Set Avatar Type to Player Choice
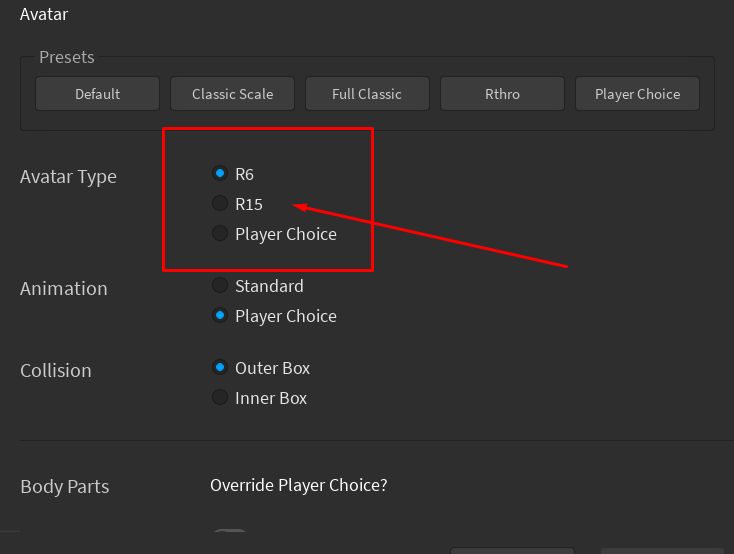The width and height of the screenshot is (734, 554). click(220, 234)
